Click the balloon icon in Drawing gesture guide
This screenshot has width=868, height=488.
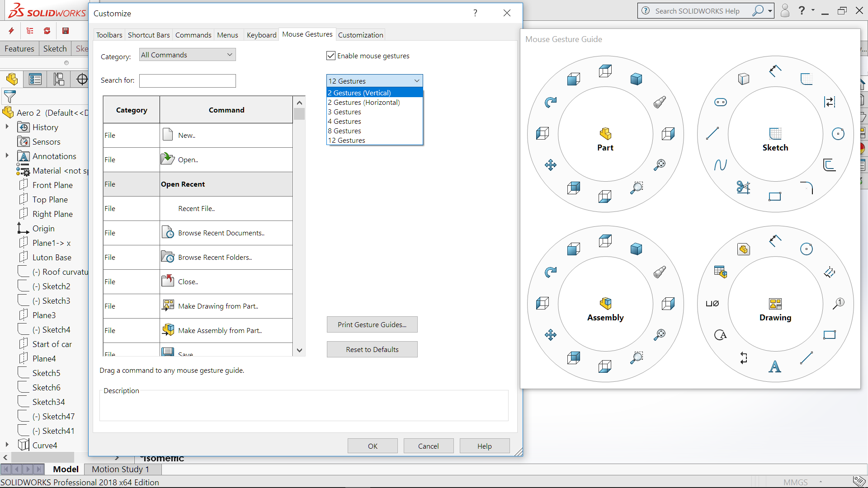[x=839, y=303]
